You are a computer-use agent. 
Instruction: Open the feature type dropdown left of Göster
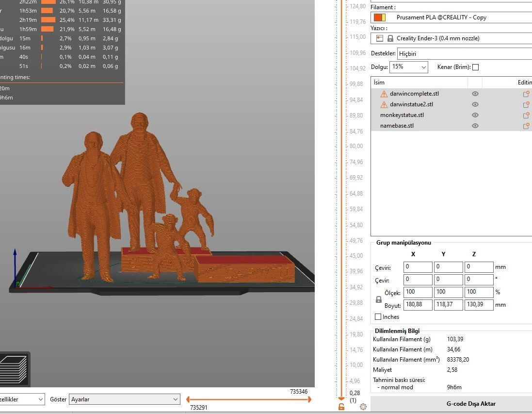point(22,399)
